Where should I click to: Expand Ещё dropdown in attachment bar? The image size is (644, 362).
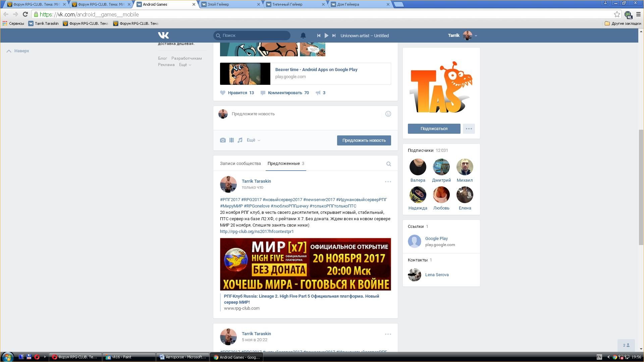click(253, 140)
